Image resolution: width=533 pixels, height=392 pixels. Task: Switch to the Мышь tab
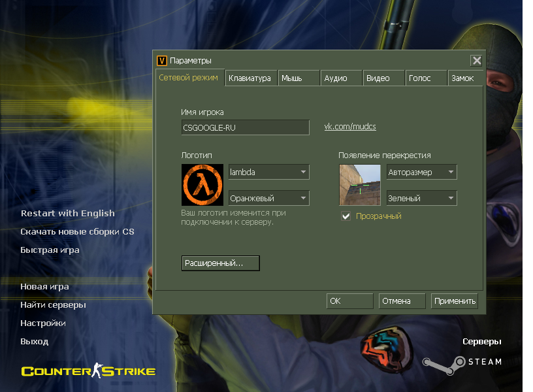(x=299, y=78)
